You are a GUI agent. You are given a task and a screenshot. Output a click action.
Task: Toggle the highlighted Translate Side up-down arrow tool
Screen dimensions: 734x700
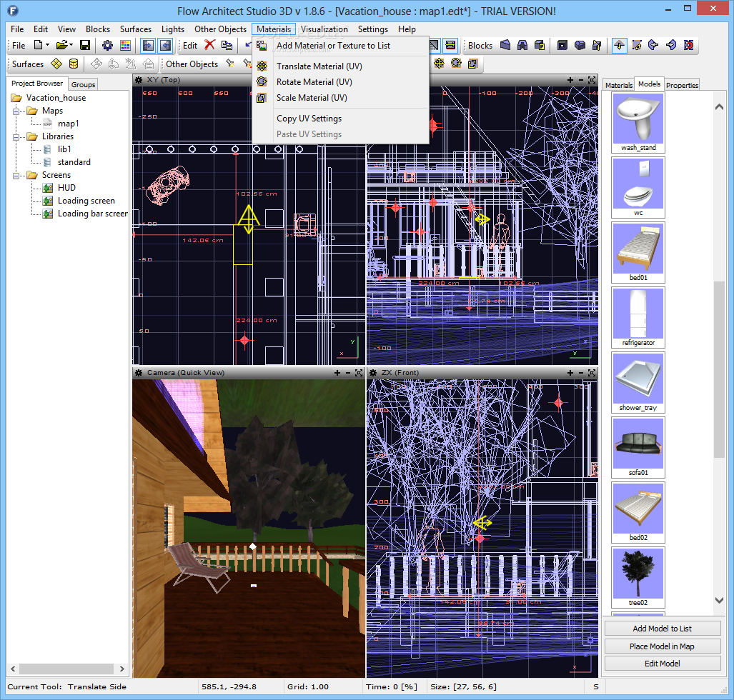click(620, 45)
